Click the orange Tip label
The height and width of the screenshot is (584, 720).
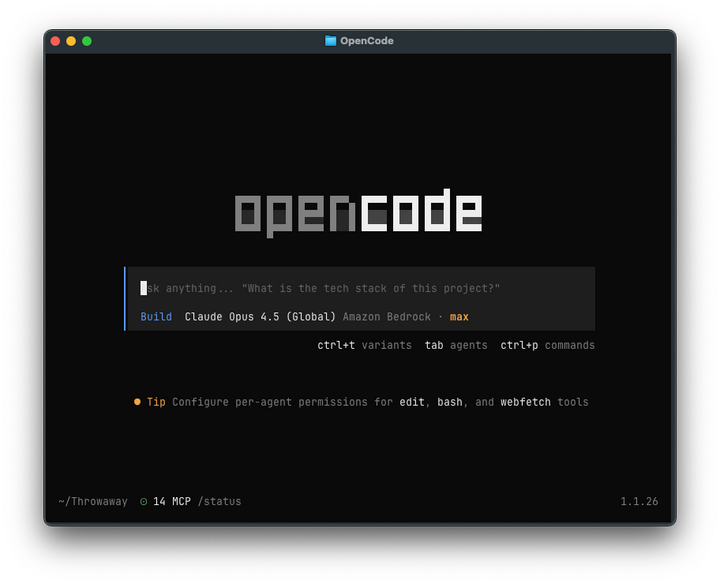click(156, 402)
